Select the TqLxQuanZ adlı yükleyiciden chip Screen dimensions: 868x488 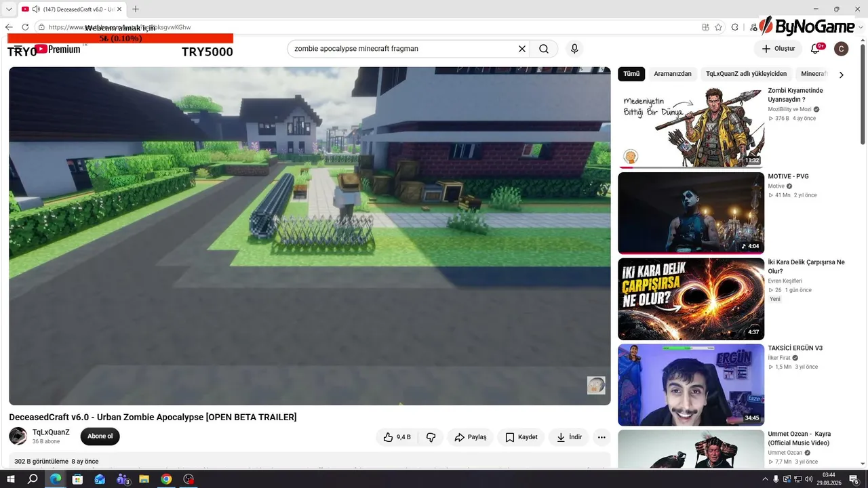coord(746,74)
